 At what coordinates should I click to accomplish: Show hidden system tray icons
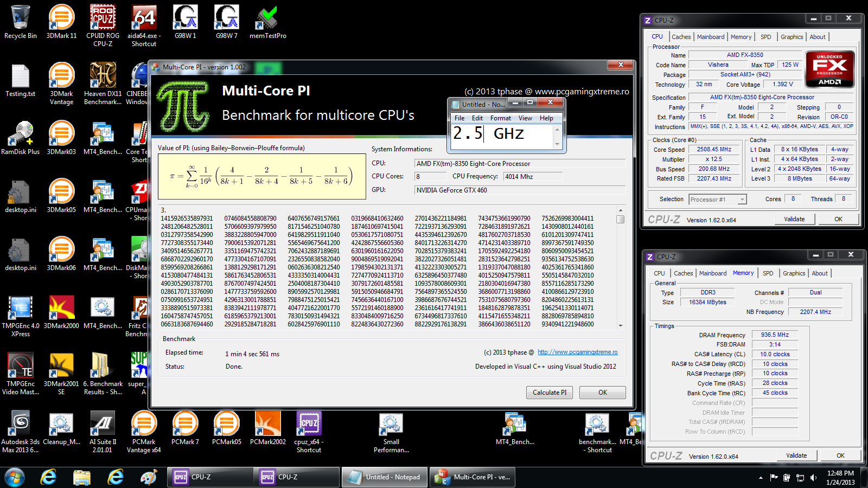pos(761,478)
